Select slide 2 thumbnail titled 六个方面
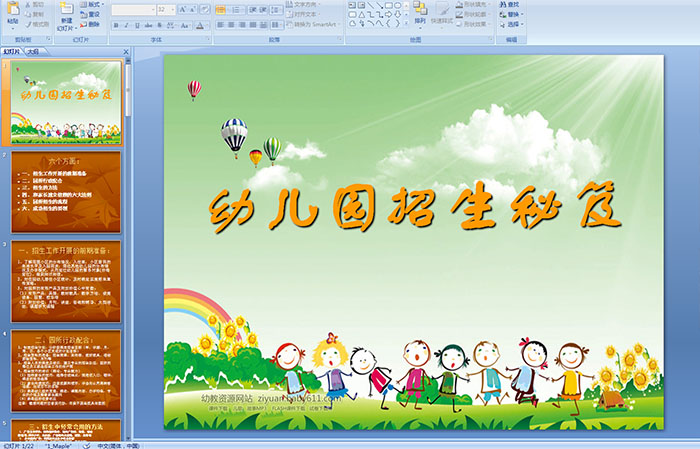Viewport: 700px width, 449px height. [66, 192]
